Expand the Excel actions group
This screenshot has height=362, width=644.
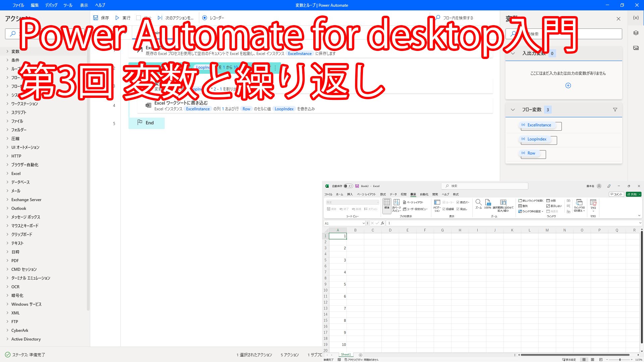point(7,174)
